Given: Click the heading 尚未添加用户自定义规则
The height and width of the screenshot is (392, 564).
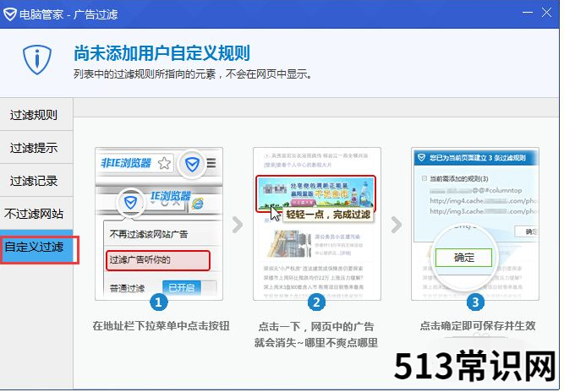Looking at the screenshot, I should (162, 53).
